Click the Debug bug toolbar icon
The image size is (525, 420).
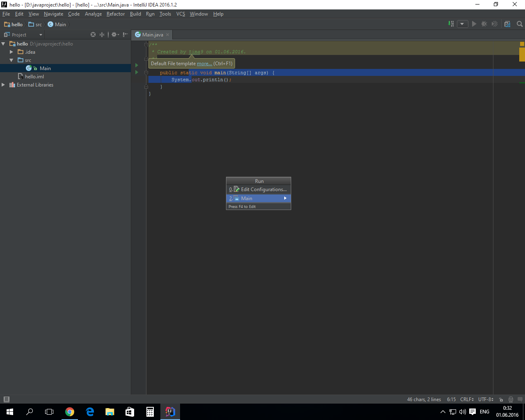click(484, 24)
